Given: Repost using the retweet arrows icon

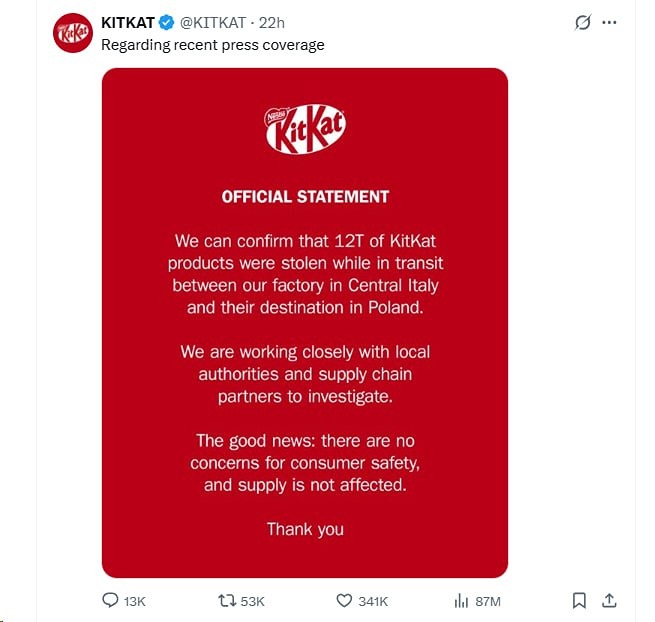Looking at the screenshot, I should click(227, 600).
